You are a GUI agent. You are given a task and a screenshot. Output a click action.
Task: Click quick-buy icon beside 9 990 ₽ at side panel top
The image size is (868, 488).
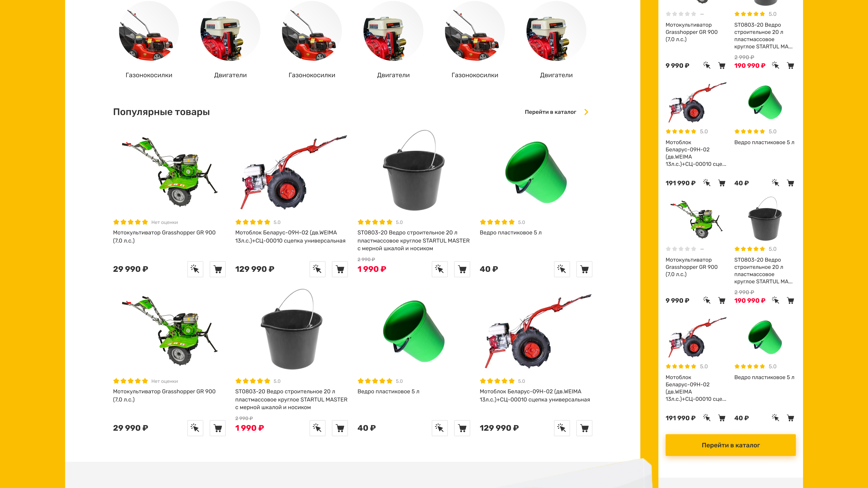tap(707, 66)
